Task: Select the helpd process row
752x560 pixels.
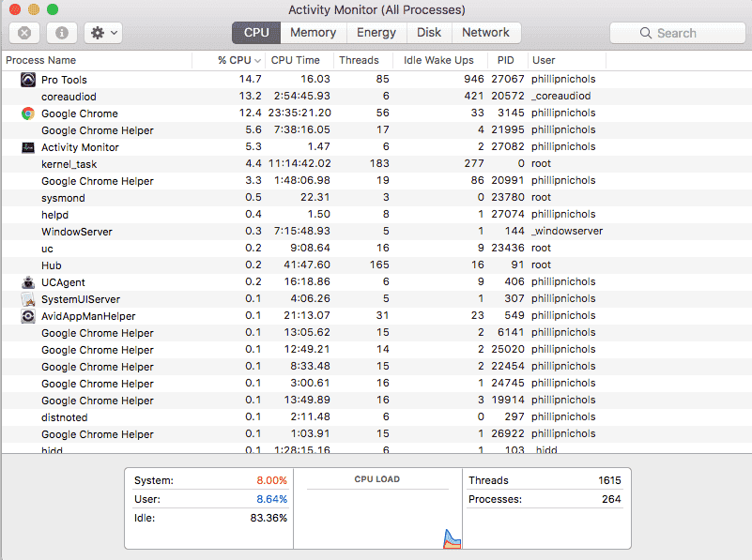Action: pos(377,215)
